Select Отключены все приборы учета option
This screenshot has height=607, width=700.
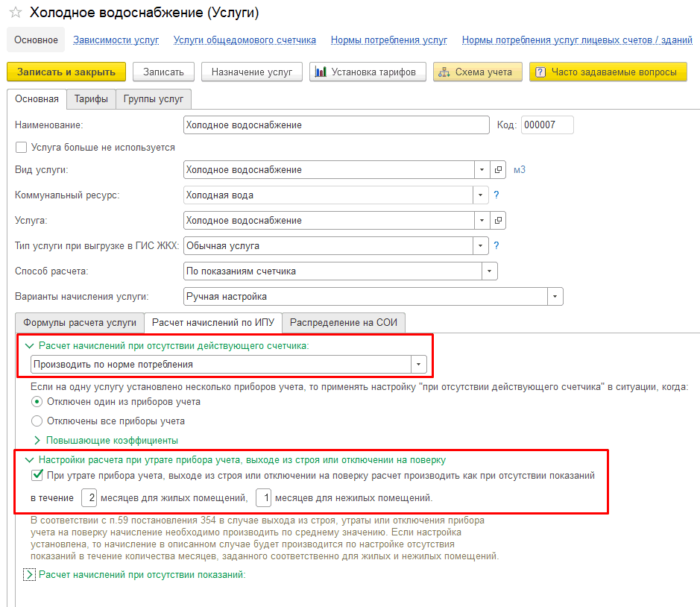pyautogui.click(x=37, y=421)
